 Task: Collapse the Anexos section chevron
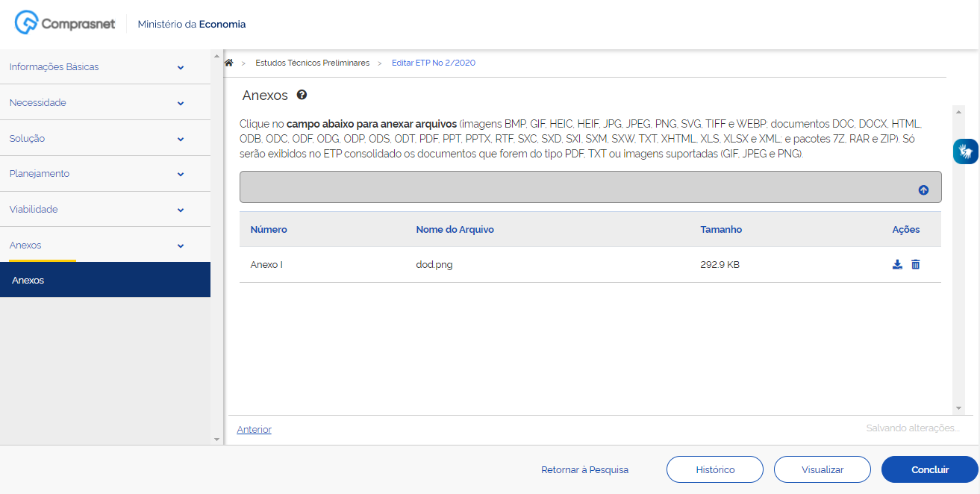tap(181, 246)
